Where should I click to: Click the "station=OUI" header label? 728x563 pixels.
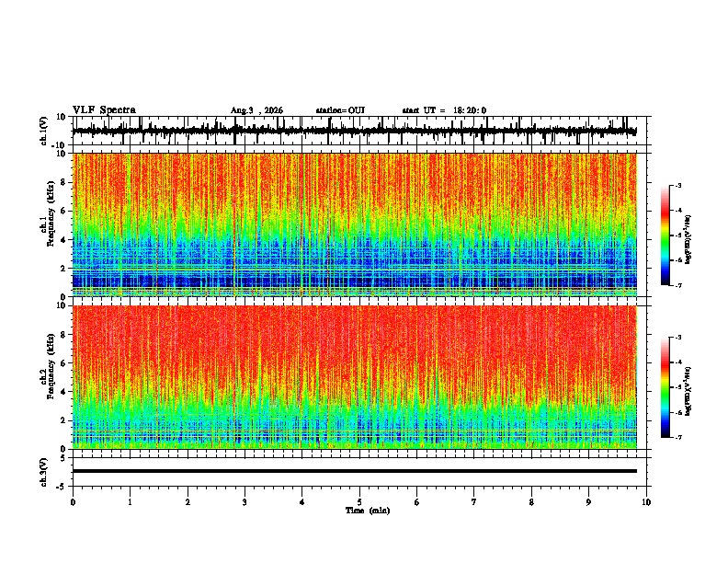340,110
